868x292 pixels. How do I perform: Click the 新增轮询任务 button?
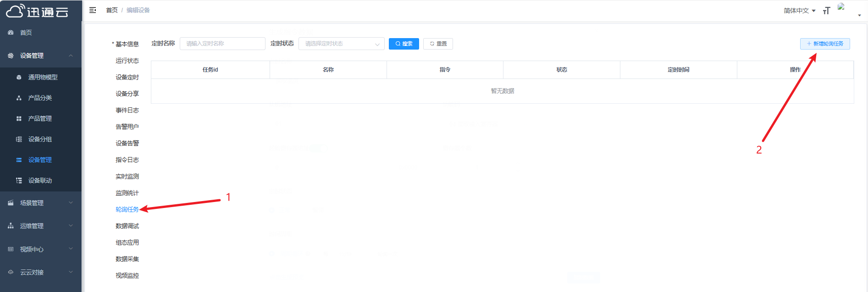point(824,44)
